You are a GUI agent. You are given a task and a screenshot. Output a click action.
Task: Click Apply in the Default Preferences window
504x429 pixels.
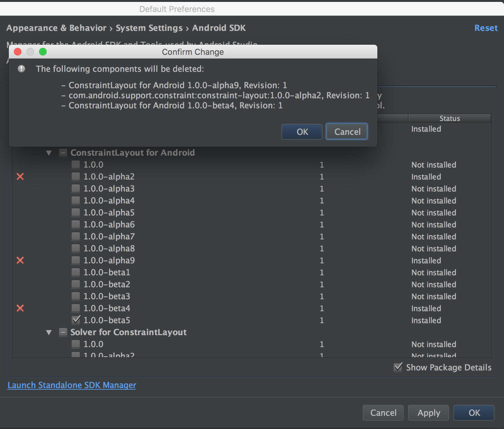(x=428, y=413)
